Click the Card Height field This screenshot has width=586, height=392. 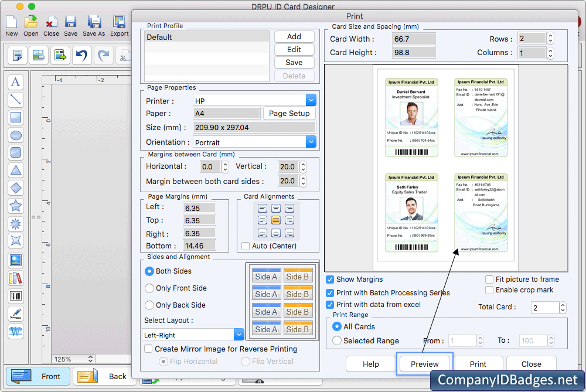click(414, 53)
